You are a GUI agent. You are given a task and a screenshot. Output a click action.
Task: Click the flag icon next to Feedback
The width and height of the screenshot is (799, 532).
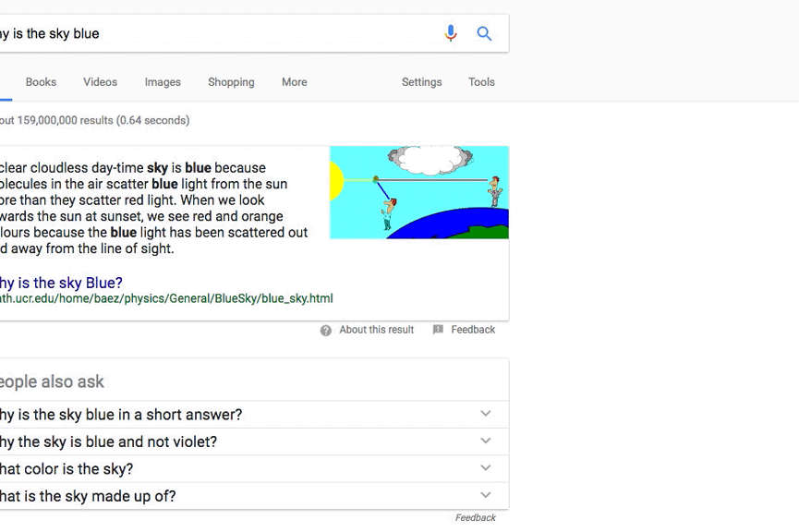[438, 330]
